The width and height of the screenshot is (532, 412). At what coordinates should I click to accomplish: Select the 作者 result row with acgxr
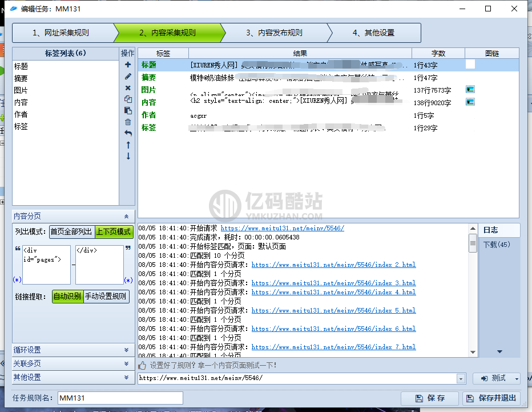tap(328, 115)
